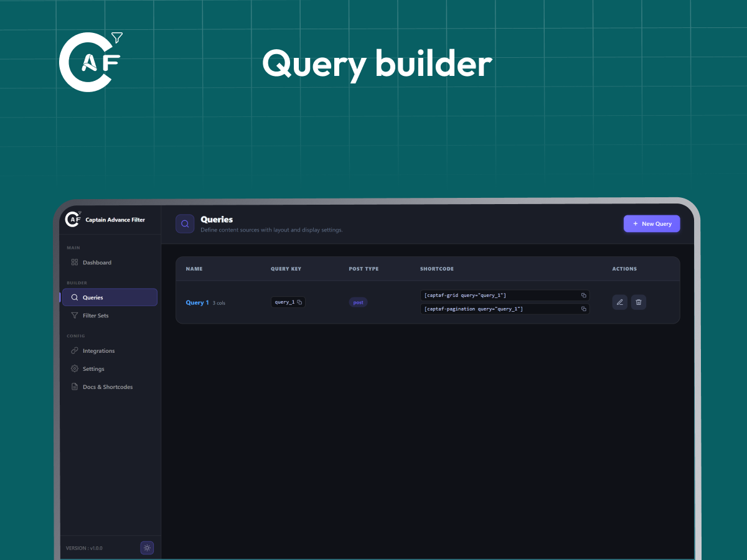Click the Filter Sets funnel icon
747x560 pixels.
click(x=75, y=315)
